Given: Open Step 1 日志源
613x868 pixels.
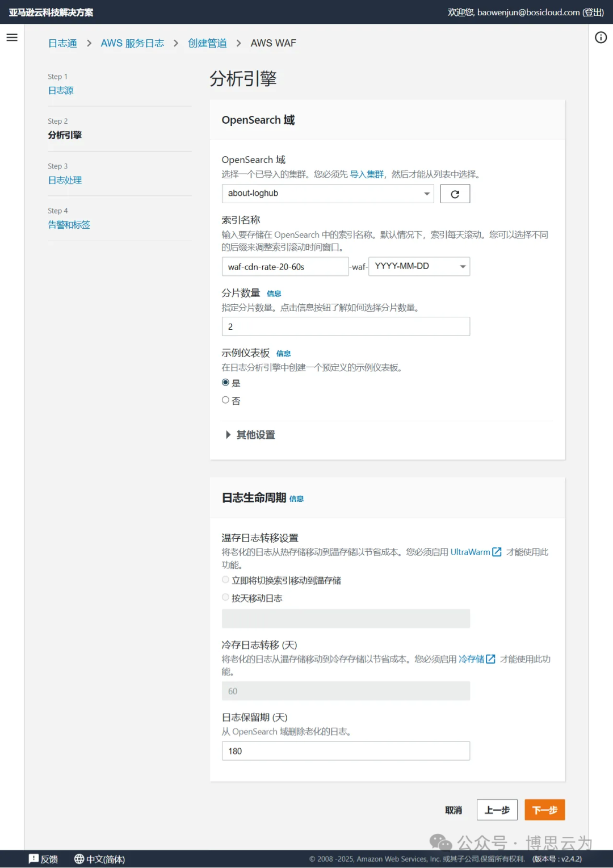Looking at the screenshot, I should click(x=61, y=90).
